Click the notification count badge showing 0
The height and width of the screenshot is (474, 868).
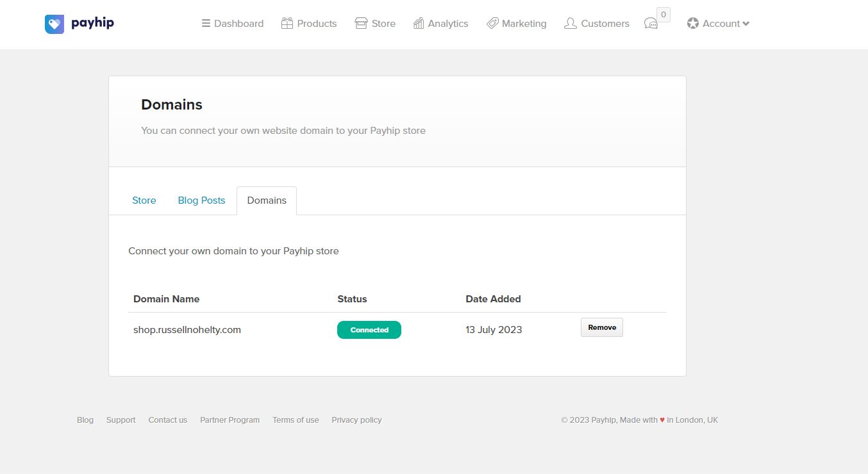click(x=664, y=15)
